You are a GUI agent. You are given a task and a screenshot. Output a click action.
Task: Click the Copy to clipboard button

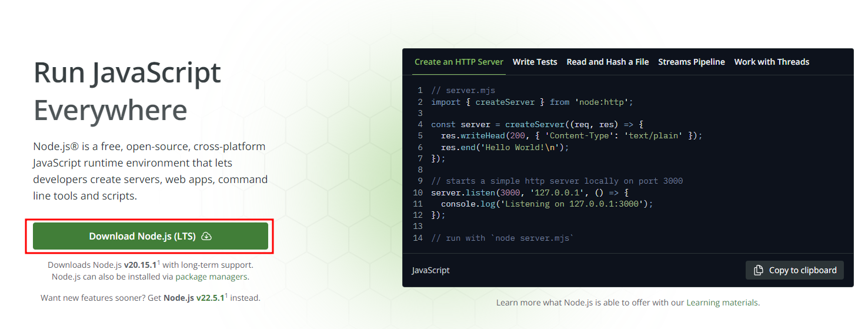pyautogui.click(x=794, y=270)
